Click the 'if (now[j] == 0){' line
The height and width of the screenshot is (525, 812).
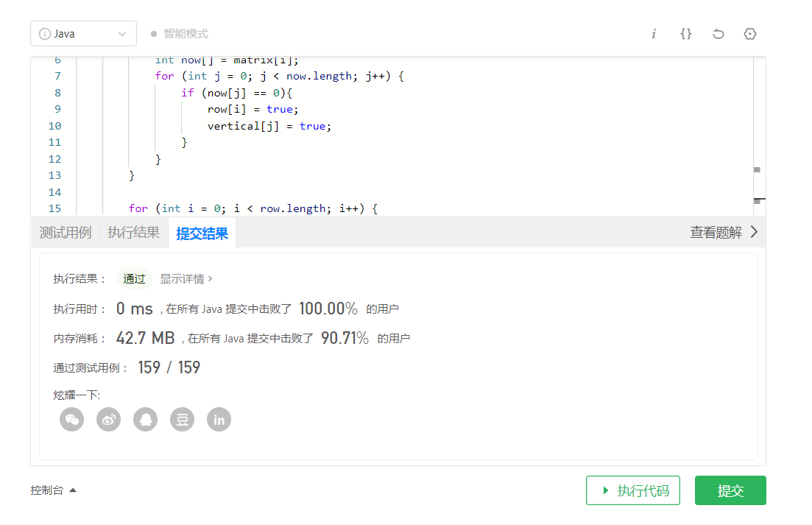pos(236,93)
